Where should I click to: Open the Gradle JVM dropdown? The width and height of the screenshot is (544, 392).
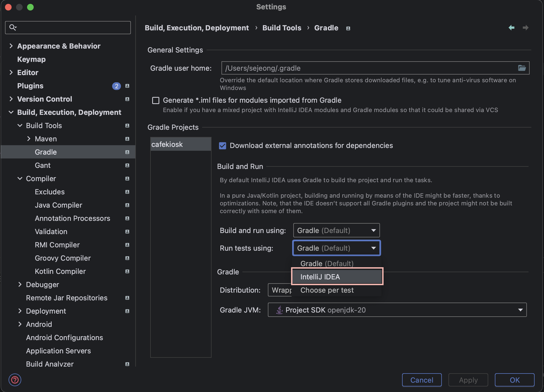coord(397,310)
